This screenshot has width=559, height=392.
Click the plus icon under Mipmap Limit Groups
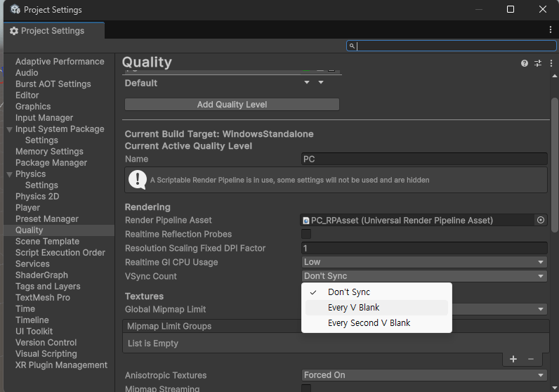513,359
